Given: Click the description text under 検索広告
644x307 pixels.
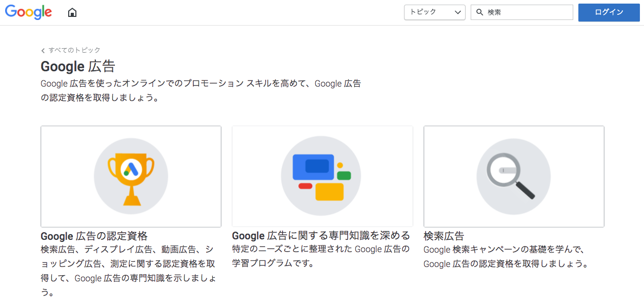Looking at the screenshot, I should click(x=506, y=257).
